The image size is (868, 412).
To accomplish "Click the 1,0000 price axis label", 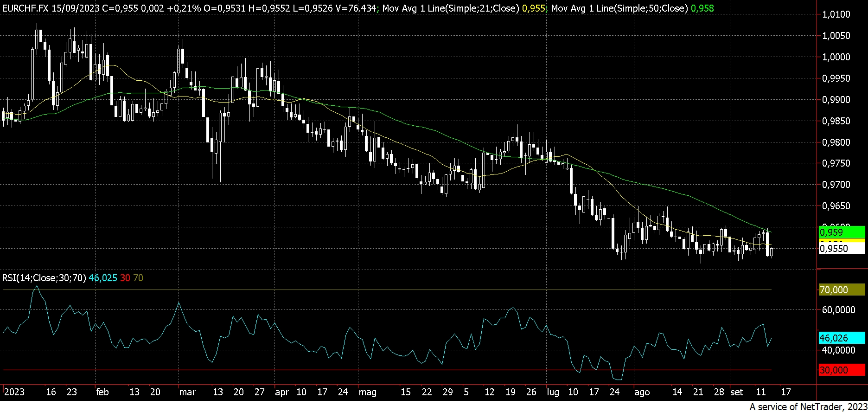I will (x=836, y=57).
